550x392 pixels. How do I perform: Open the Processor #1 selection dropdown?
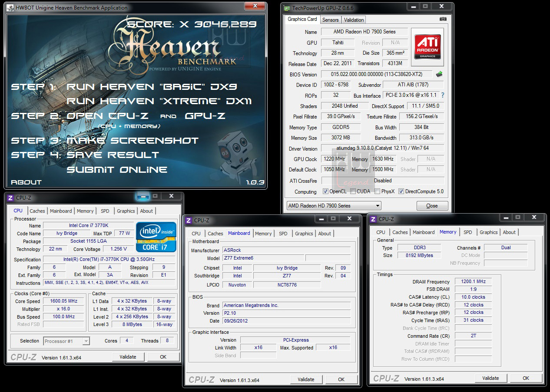tap(67, 341)
